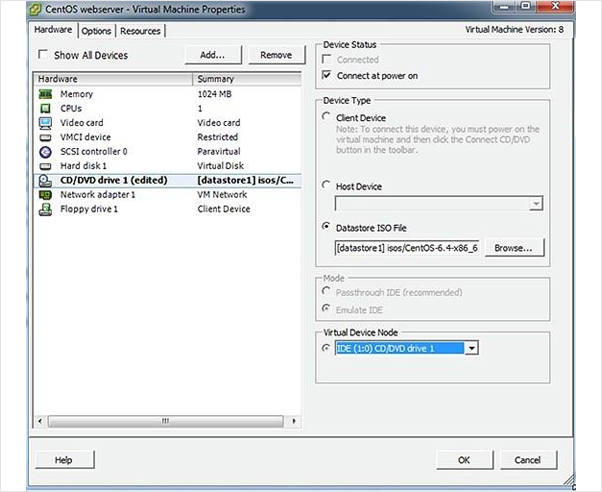The height and width of the screenshot is (492, 602).
Task: Select the Memory row label
Action: click(77, 94)
